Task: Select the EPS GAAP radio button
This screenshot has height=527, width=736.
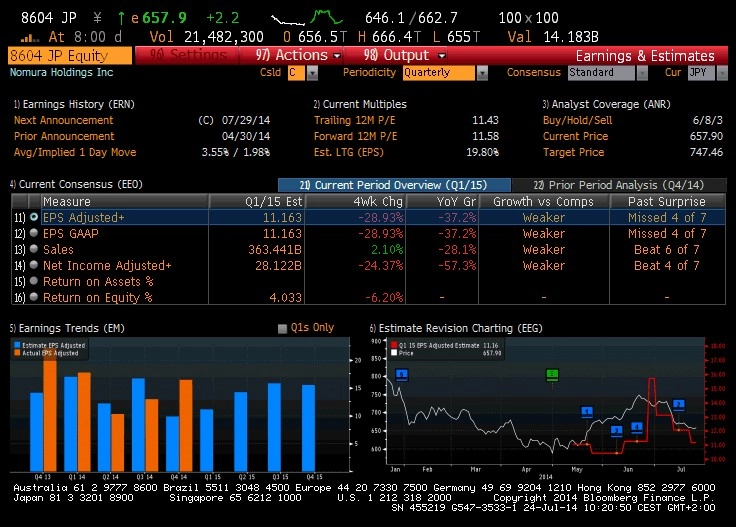Action: (x=34, y=233)
